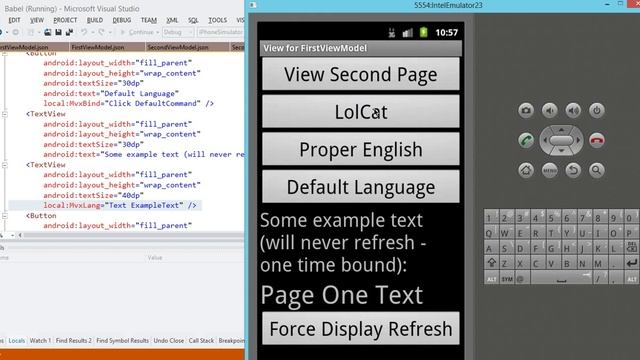Click the Undo icon in Visual Studio toolbar
The height and width of the screenshot is (360, 640).
[x=84, y=32]
